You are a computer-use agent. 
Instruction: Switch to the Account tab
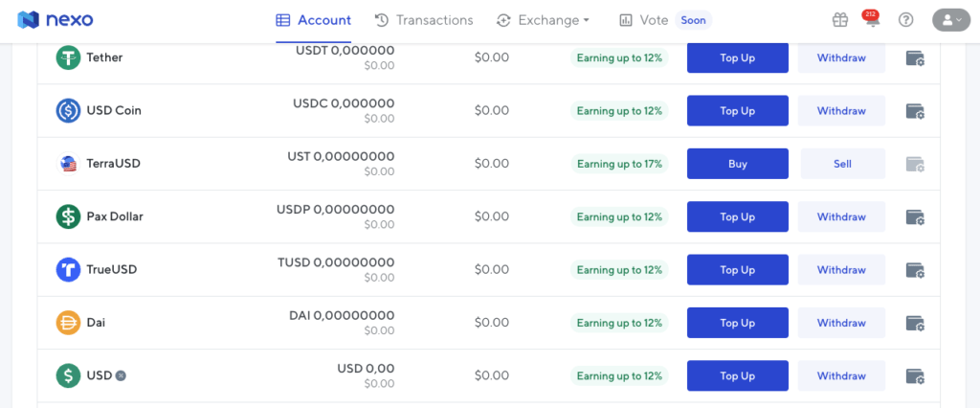pyautogui.click(x=313, y=20)
